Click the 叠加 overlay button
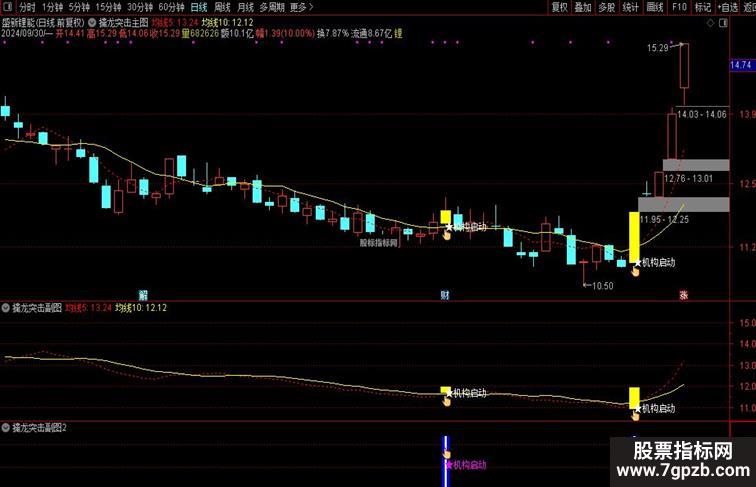Viewport: 756px width, 487px height. point(583,7)
